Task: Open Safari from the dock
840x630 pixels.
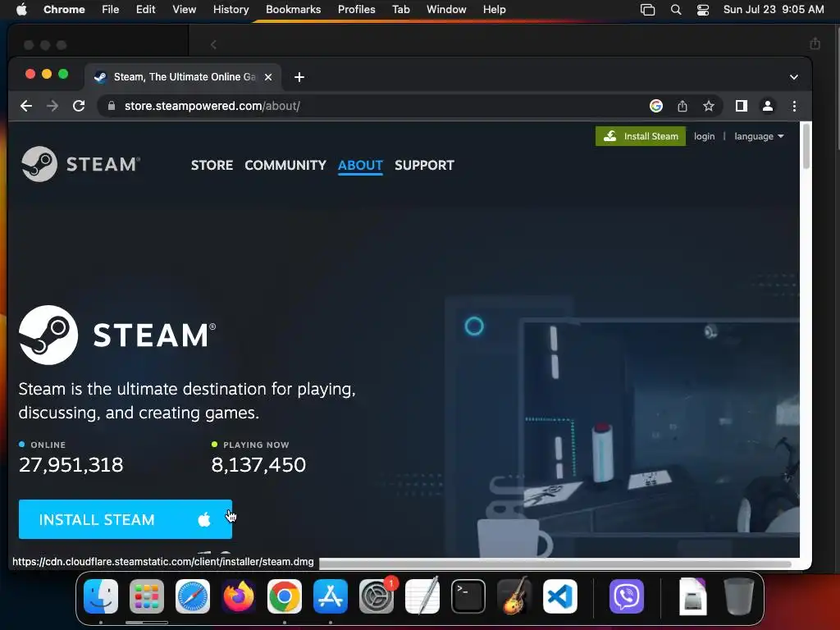Action: [x=193, y=596]
